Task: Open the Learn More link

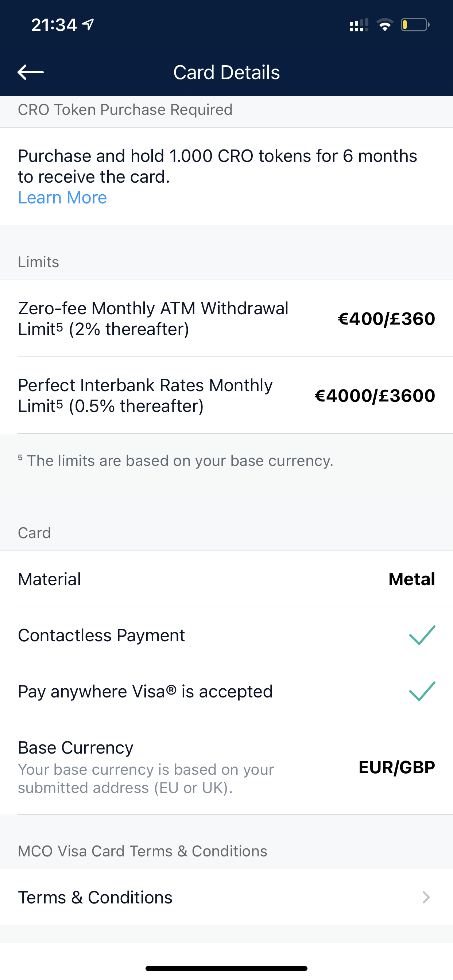Action: (x=62, y=198)
